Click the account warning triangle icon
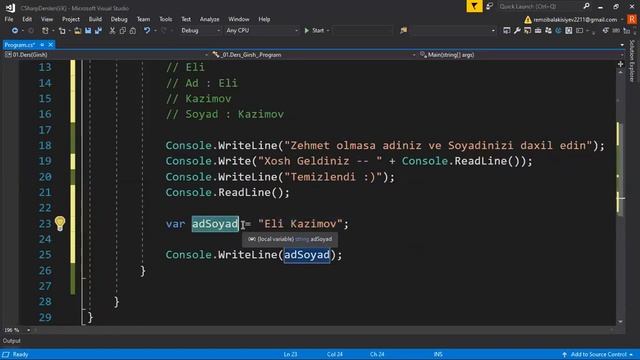640x360 pixels. [x=528, y=20]
